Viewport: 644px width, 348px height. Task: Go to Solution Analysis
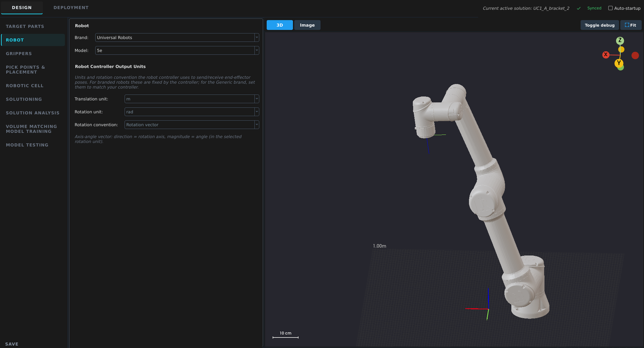(33, 113)
